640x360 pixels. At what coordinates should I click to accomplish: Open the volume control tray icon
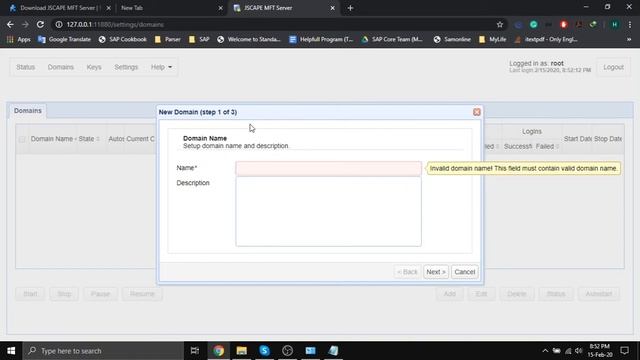(578, 351)
